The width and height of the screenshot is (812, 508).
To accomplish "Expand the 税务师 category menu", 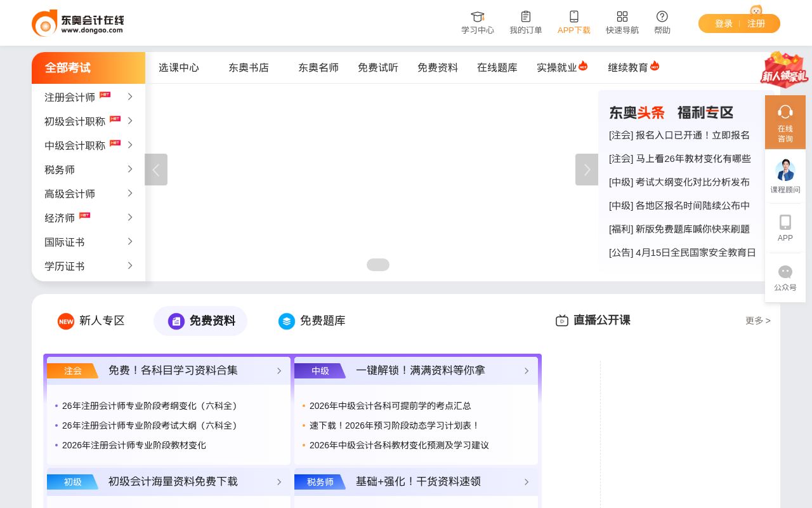I will 88,170.
